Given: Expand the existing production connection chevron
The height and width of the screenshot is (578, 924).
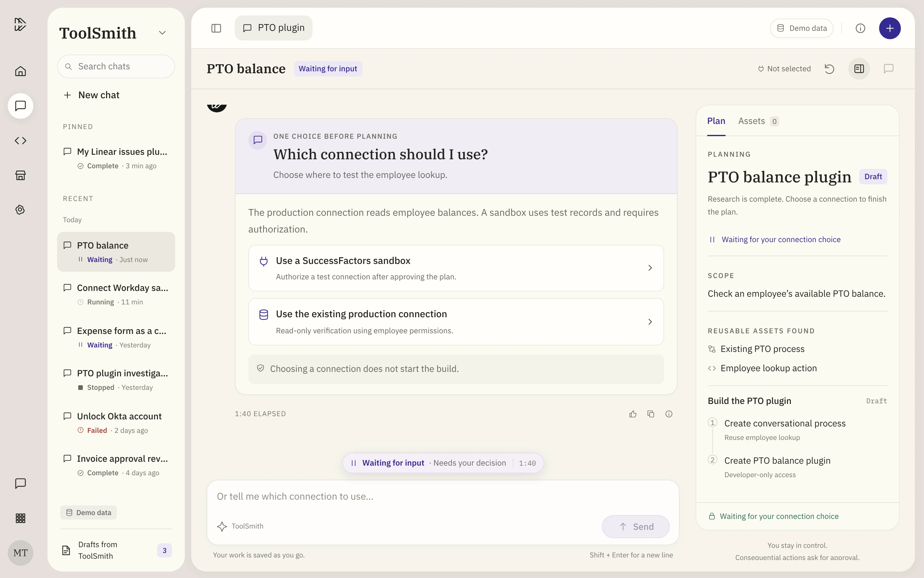Looking at the screenshot, I should click(x=650, y=322).
